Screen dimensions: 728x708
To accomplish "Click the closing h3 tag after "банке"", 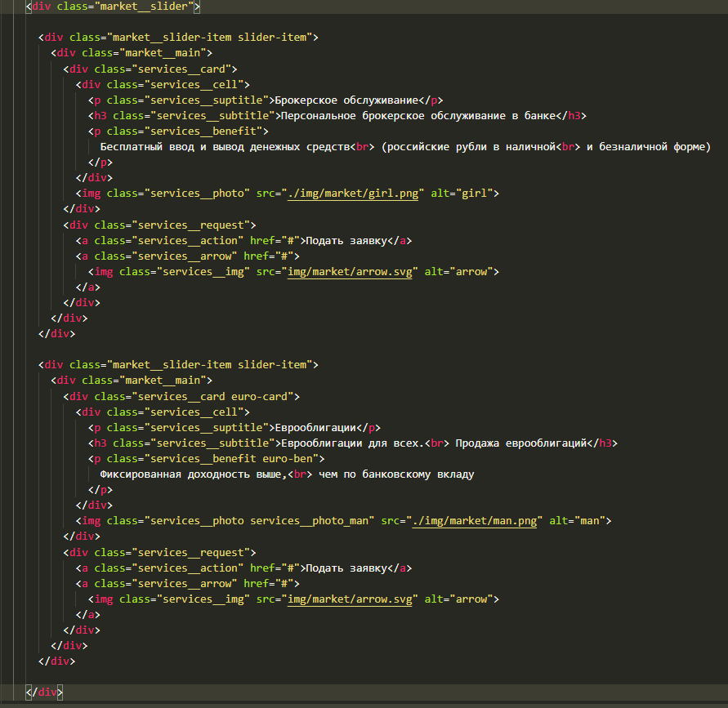I will click(x=571, y=116).
